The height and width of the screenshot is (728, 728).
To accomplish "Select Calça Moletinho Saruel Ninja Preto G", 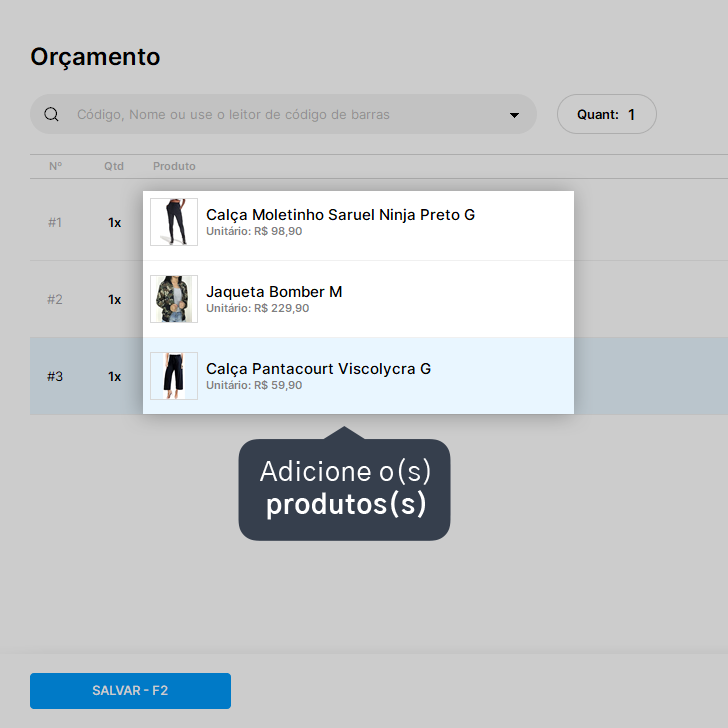I will click(x=340, y=215).
